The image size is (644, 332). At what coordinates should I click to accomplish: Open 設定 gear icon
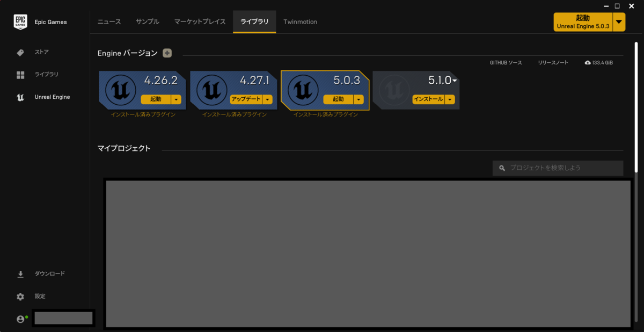[20, 297]
